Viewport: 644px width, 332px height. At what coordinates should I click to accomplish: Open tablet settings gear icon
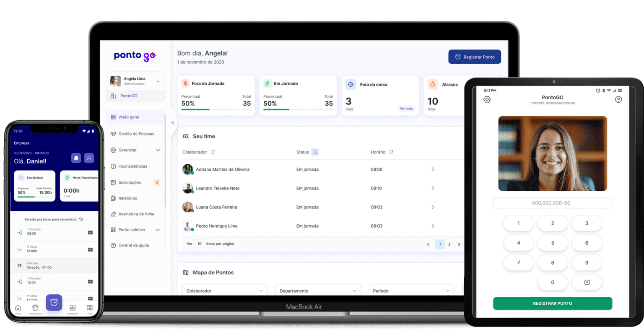(x=487, y=99)
